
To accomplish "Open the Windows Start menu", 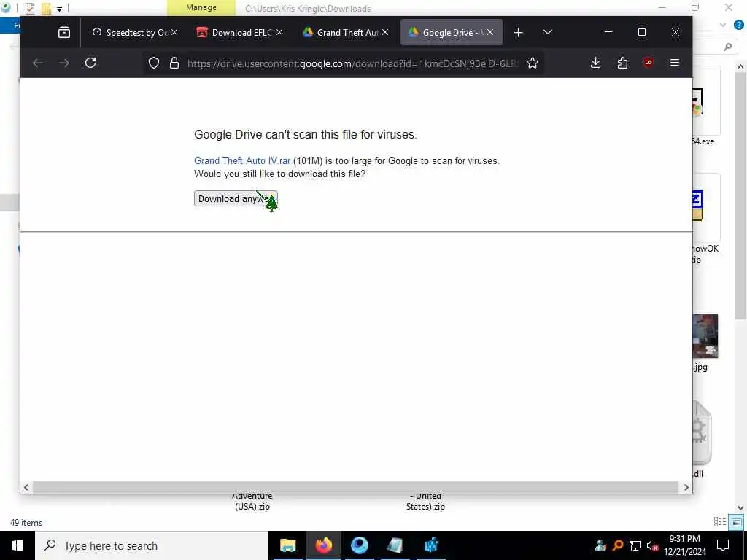I will pos(18,545).
